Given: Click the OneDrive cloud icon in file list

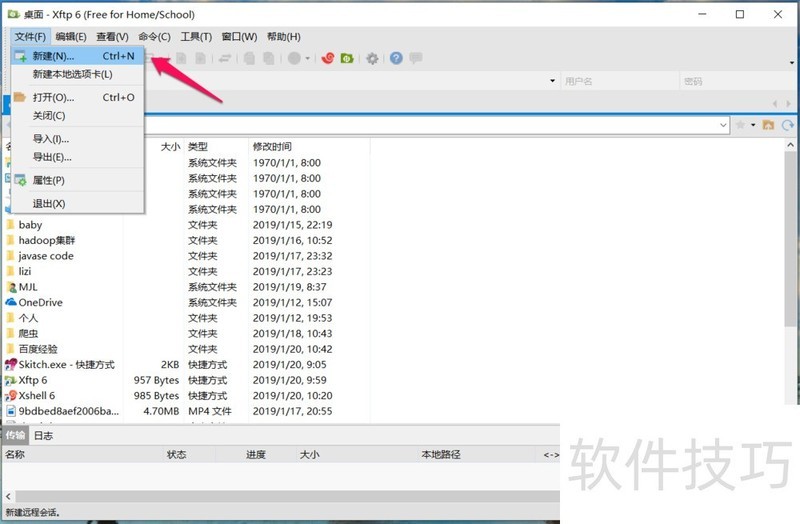Looking at the screenshot, I should pos(11,302).
